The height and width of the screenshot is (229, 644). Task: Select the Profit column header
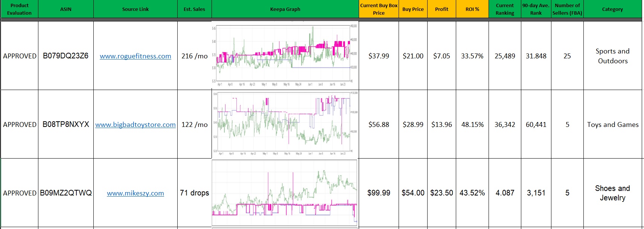pyautogui.click(x=442, y=9)
